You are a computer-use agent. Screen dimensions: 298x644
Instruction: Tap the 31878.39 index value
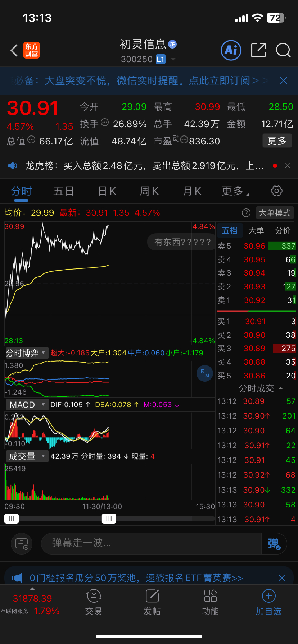coord(32,598)
